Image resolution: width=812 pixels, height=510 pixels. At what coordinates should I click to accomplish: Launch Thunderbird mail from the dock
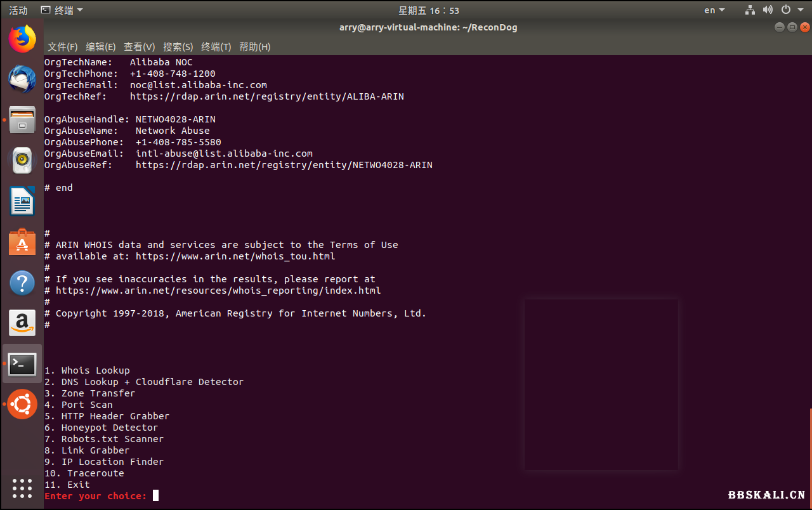(x=22, y=79)
